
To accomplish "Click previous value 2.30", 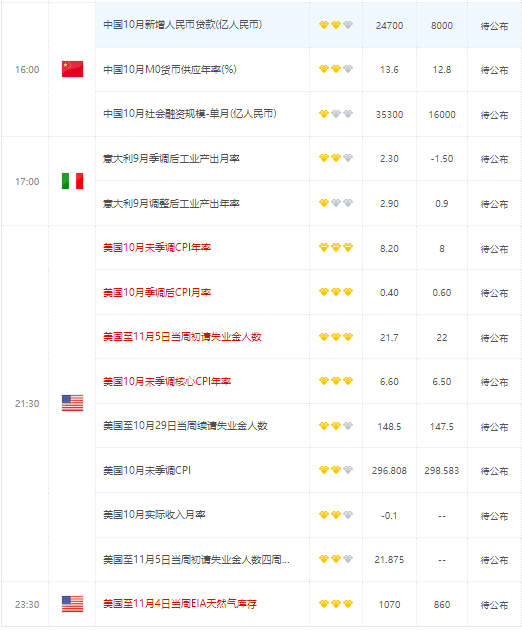I will tap(389, 159).
